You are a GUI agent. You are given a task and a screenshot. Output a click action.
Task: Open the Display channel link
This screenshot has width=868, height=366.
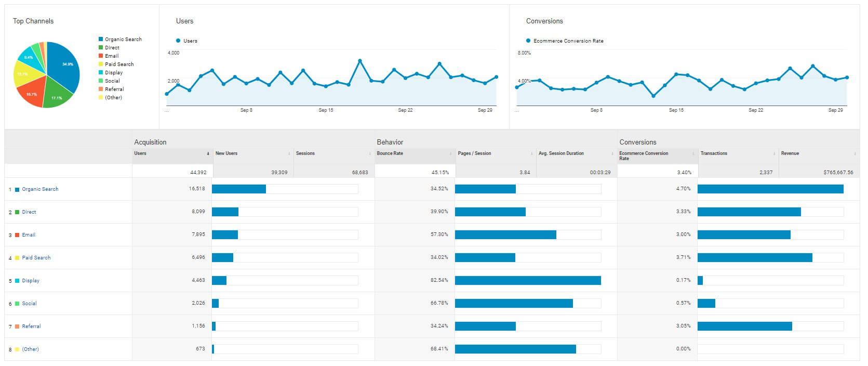coord(31,281)
